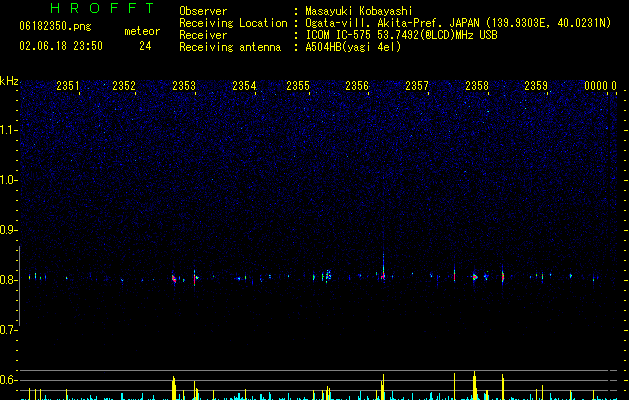The width and height of the screenshot is (629, 400).
Task: Click the ICOM IC-575 receiver text
Action: pos(401,35)
